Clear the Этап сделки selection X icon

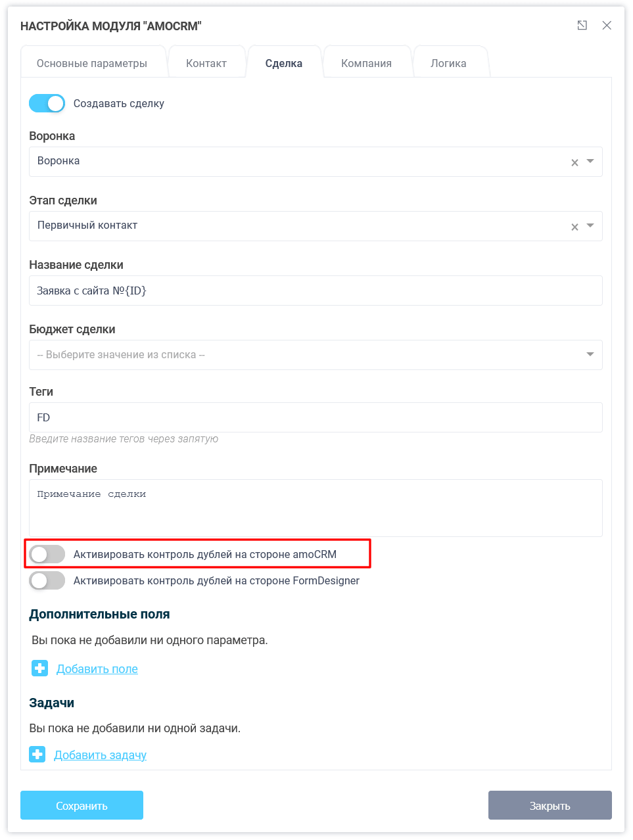pos(574,227)
